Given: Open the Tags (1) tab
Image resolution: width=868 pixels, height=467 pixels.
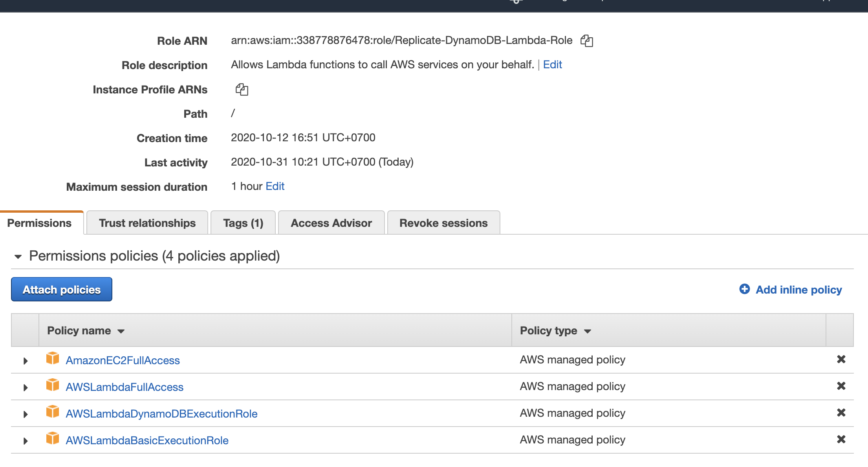Looking at the screenshot, I should click(x=243, y=223).
